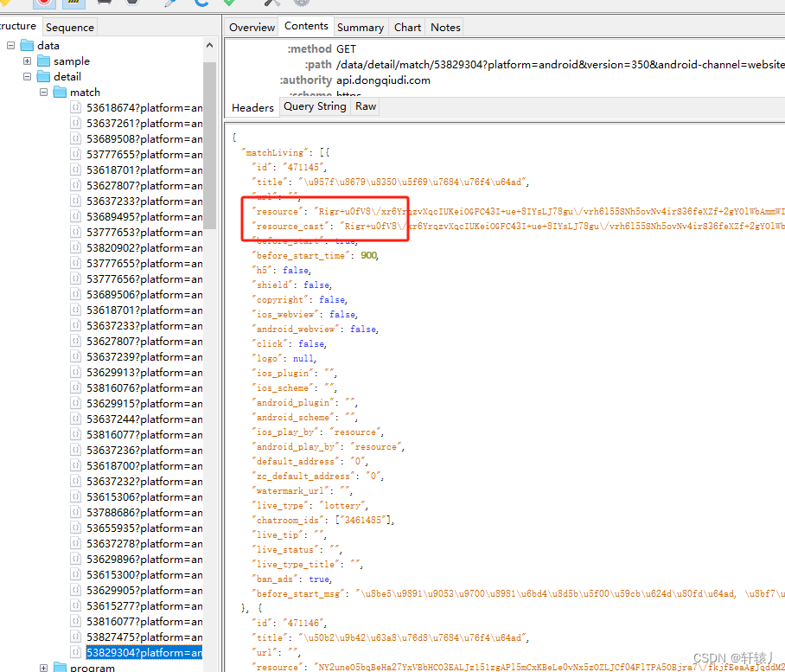Image resolution: width=785 pixels, height=672 pixels.
Task: Select request 53637232 in match folder
Action: (x=144, y=481)
